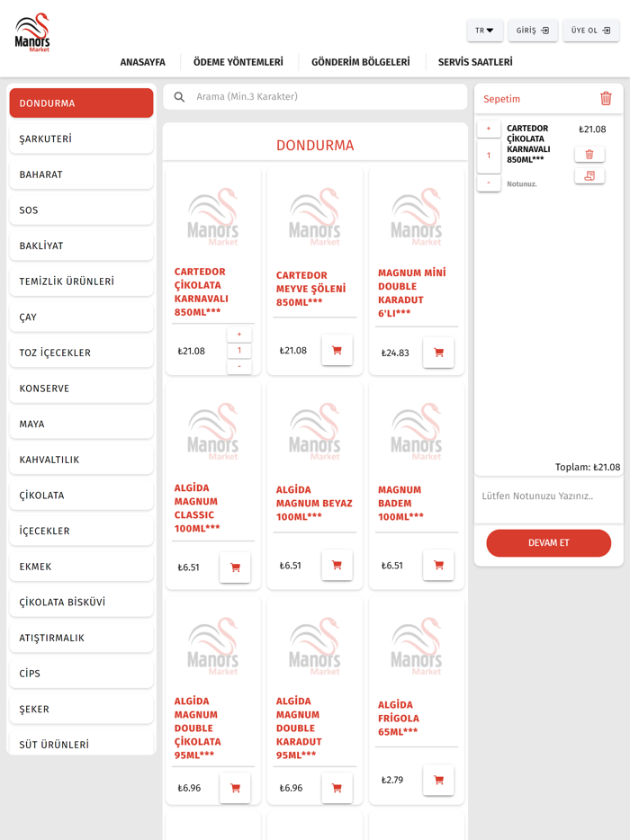
Task: Select ŞARKUTERİ category
Action: (x=82, y=139)
